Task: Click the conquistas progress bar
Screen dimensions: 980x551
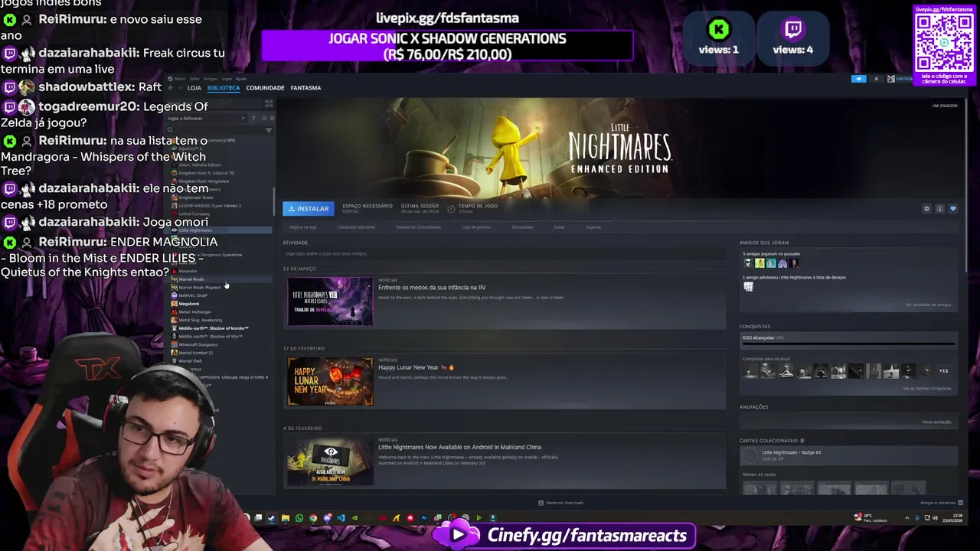Action: pyautogui.click(x=848, y=344)
